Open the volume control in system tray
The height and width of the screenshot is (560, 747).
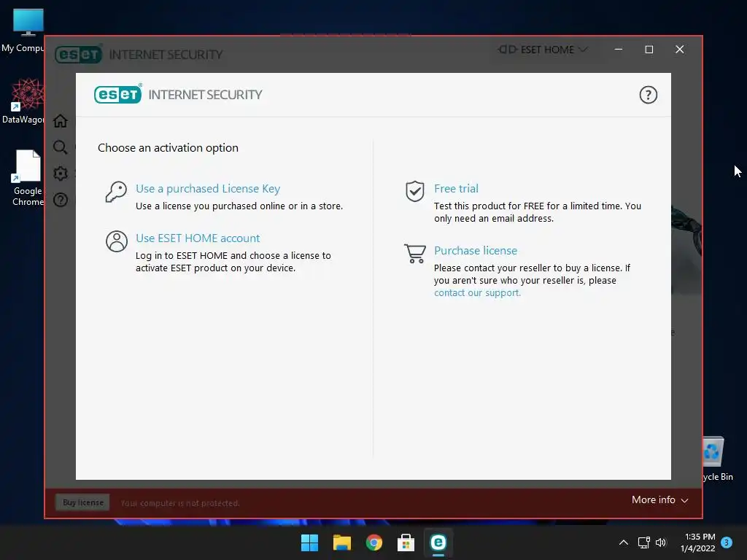point(661,542)
